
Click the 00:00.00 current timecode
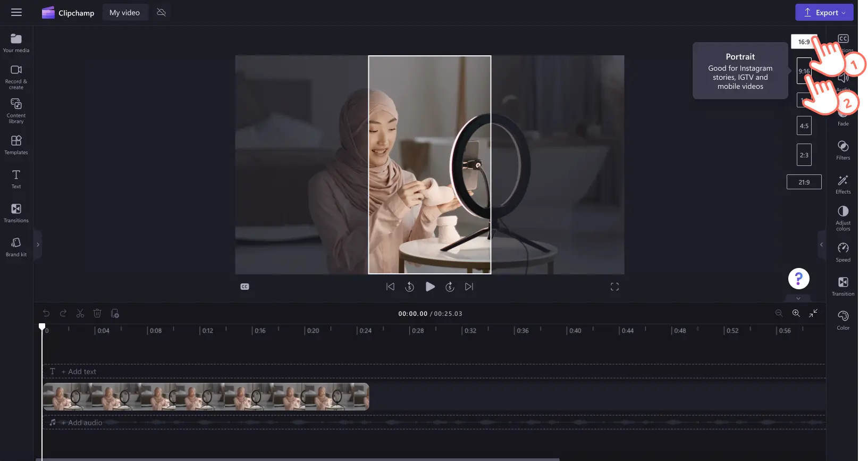413,314
